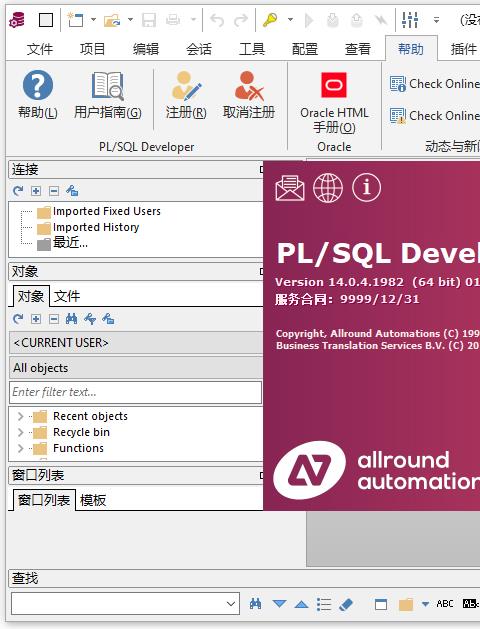Switch to the 对象 tab in object browser

(30, 296)
